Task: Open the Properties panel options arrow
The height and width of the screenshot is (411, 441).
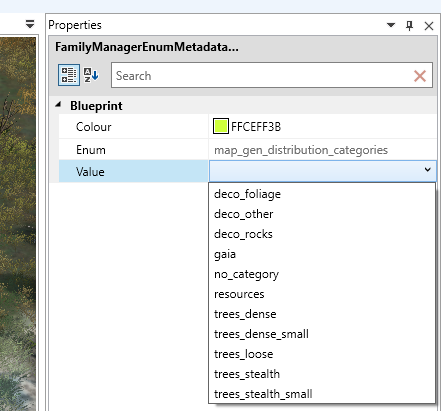Action: pyautogui.click(x=391, y=25)
